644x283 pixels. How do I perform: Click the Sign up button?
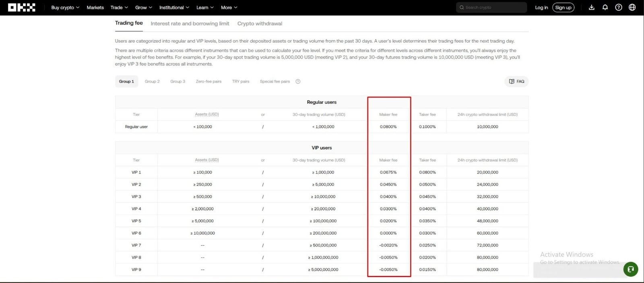click(563, 7)
